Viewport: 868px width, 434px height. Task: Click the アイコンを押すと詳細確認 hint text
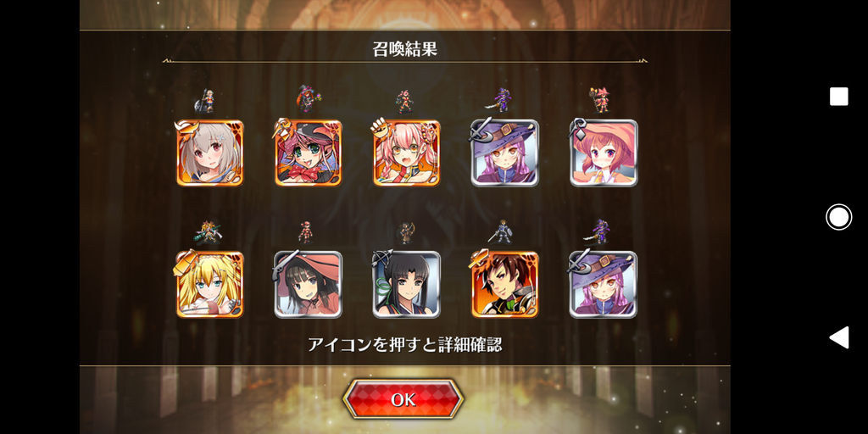pyautogui.click(x=404, y=344)
